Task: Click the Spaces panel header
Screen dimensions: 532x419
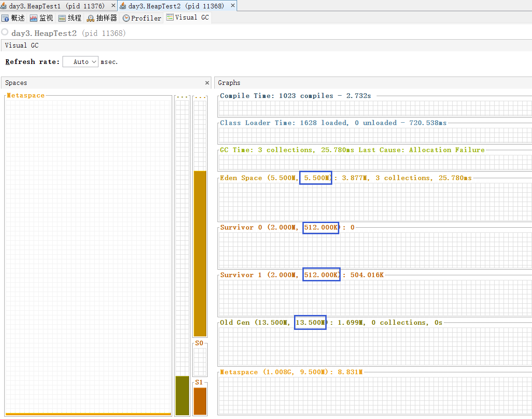Action: pyautogui.click(x=106, y=83)
